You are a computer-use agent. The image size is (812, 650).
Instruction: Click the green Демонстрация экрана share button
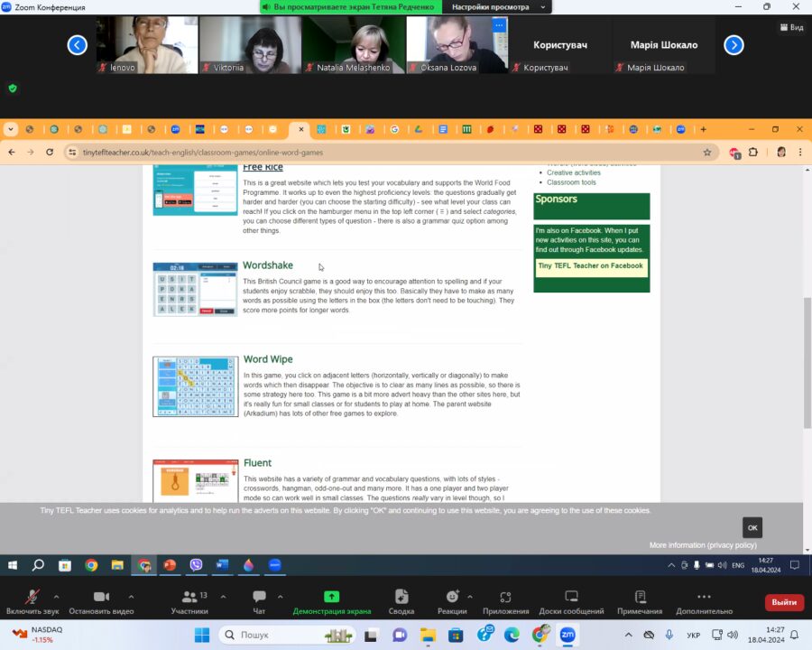click(331, 602)
